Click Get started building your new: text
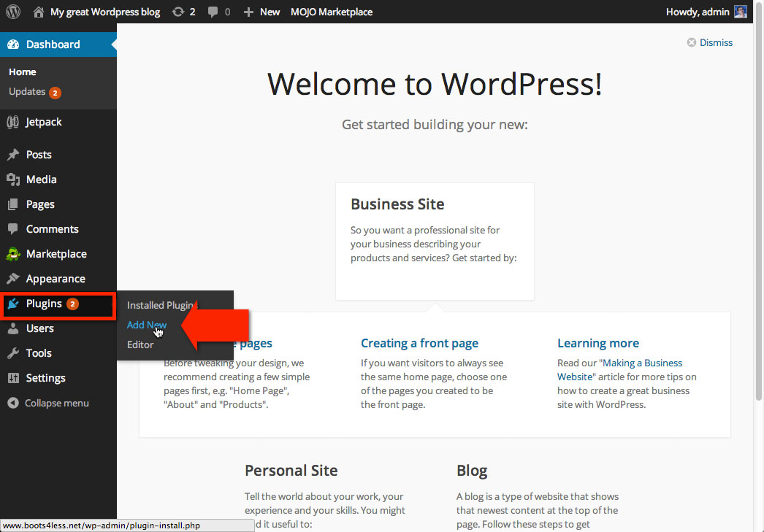The height and width of the screenshot is (532, 764). [x=435, y=125]
